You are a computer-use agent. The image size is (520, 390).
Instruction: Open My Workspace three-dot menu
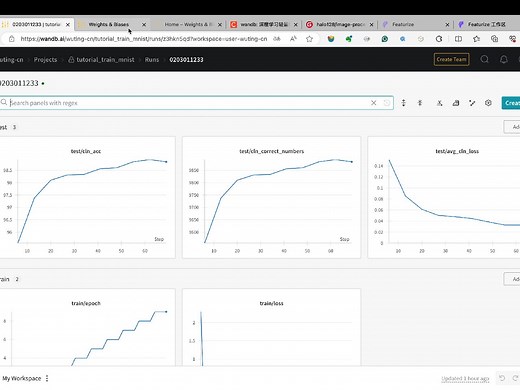tap(47, 378)
